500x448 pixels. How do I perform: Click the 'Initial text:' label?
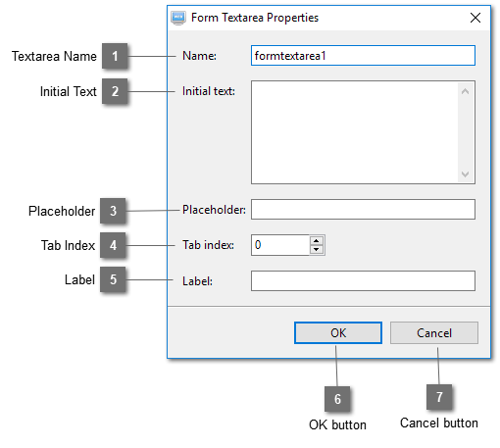tap(209, 91)
